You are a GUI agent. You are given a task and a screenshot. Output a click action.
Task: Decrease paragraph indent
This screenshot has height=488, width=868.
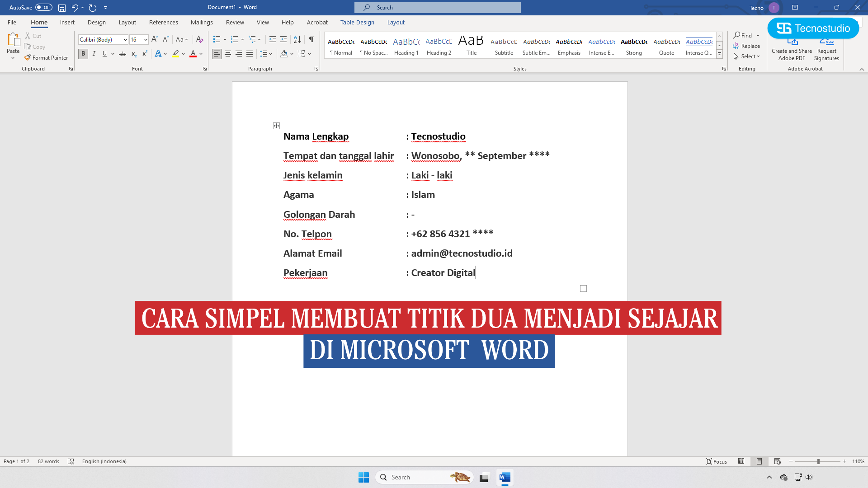pyautogui.click(x=273, y=39)
